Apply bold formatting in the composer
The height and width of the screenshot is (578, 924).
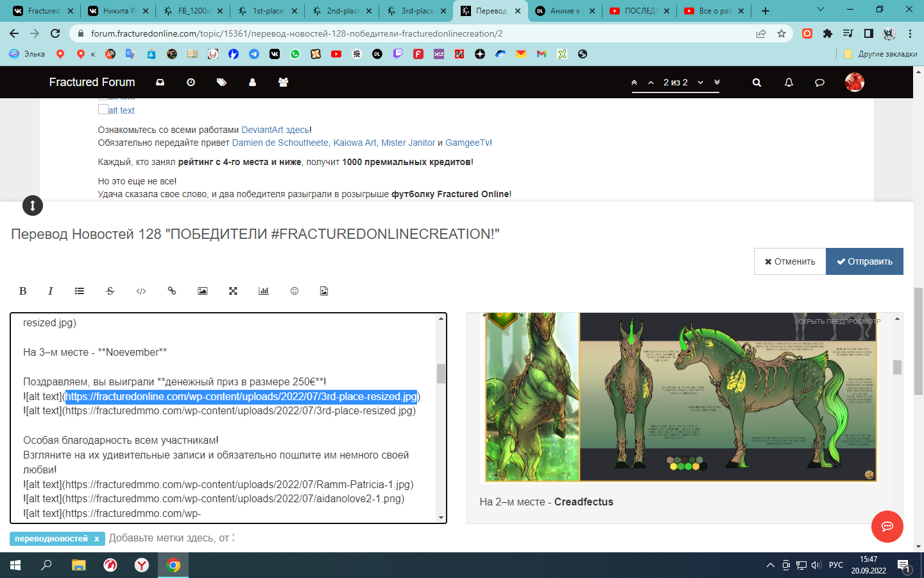tap(22, 291)
